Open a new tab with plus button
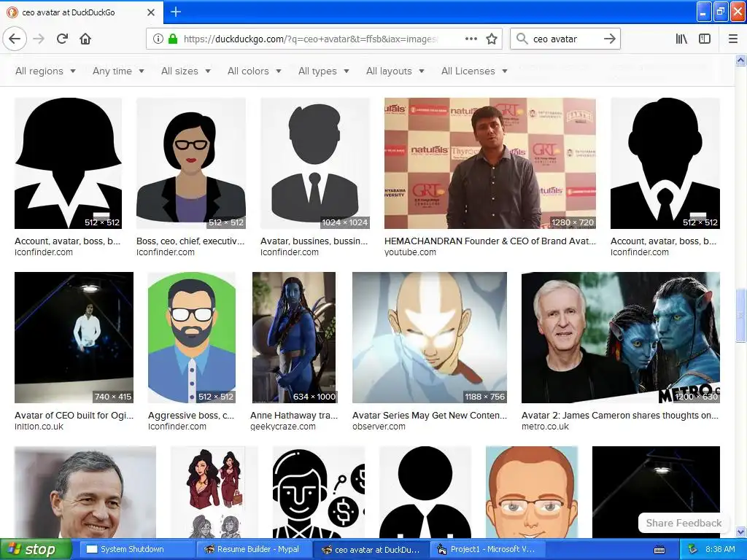The height and width of the screenshot is (560, 747). tap(176, 12)
